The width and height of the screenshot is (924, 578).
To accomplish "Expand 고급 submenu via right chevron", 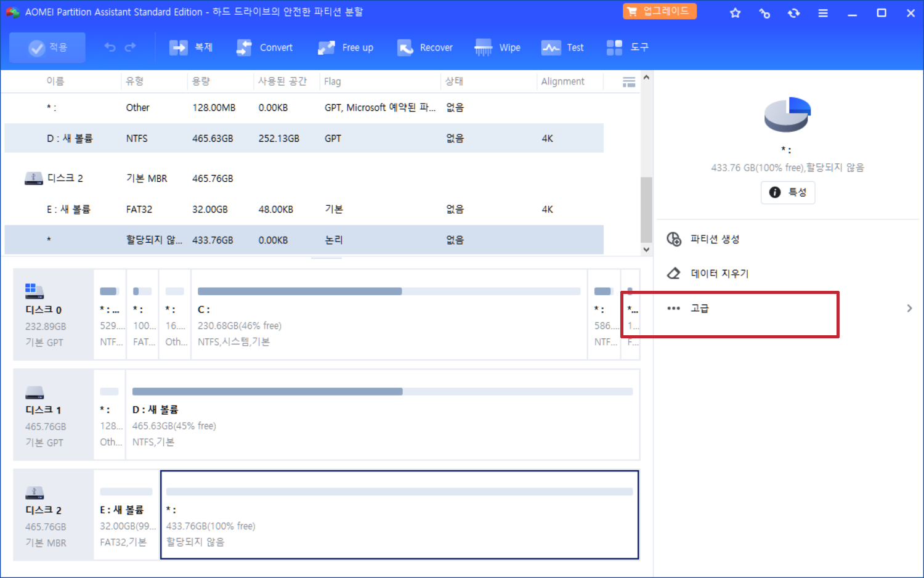I will click(910, 308).
